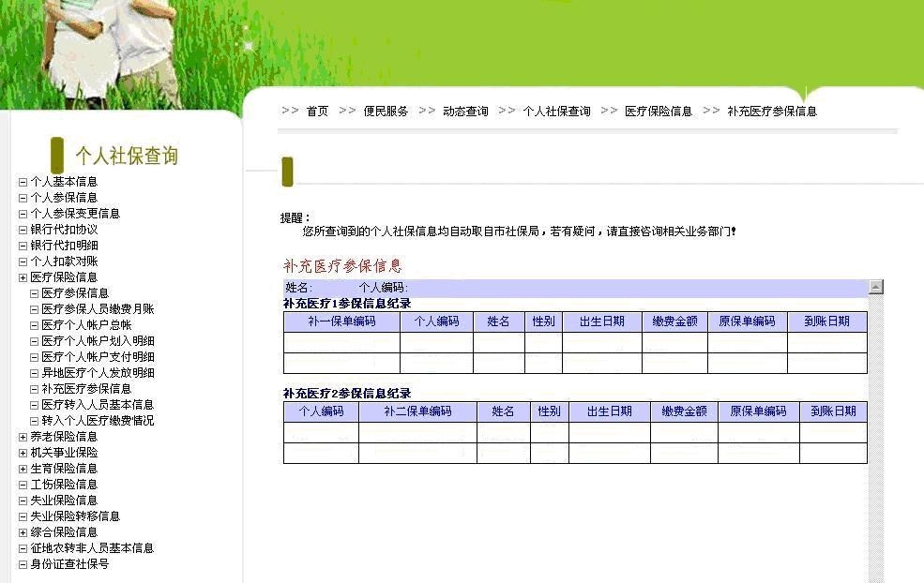Click the icon beside 工伤保险信息

tap(23, 485)
